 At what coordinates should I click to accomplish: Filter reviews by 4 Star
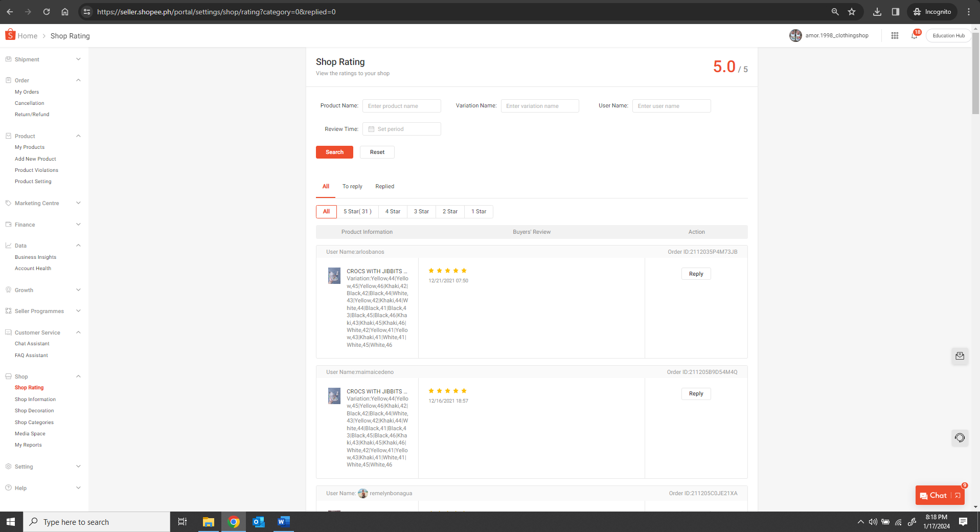point(393,211)
